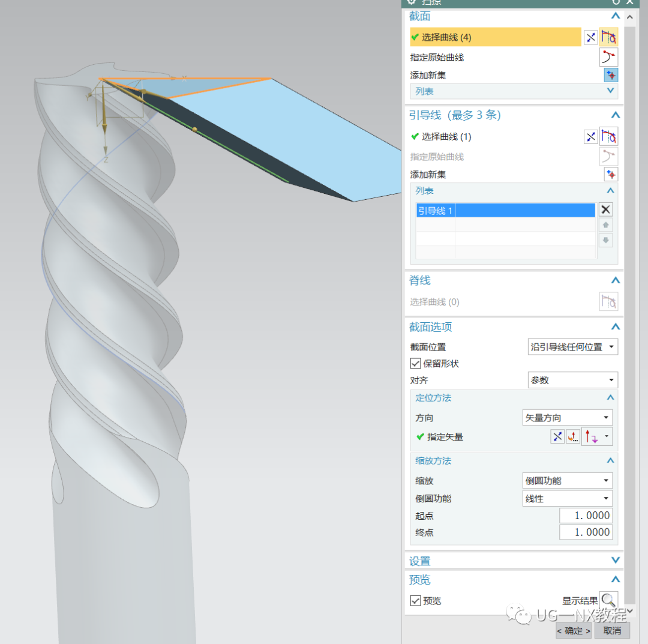Viewport: 648px width, 644px height.
Task: Click the vector type icon beside 指定矢量
Action: pos(592,436)
